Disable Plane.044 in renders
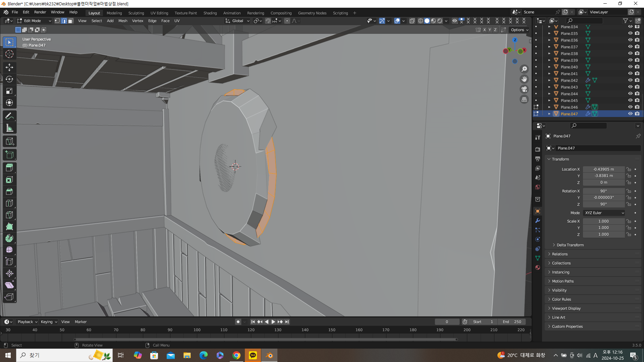 click(x=637, y=94)
